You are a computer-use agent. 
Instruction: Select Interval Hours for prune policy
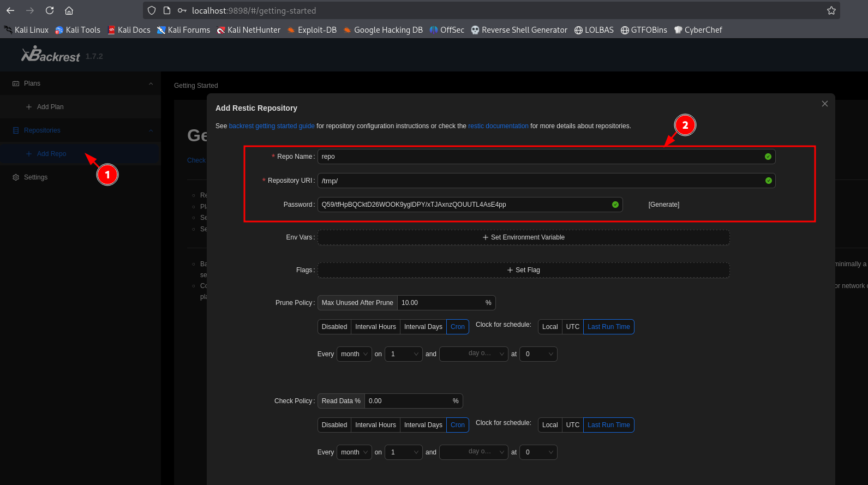(x=375, y=327)
